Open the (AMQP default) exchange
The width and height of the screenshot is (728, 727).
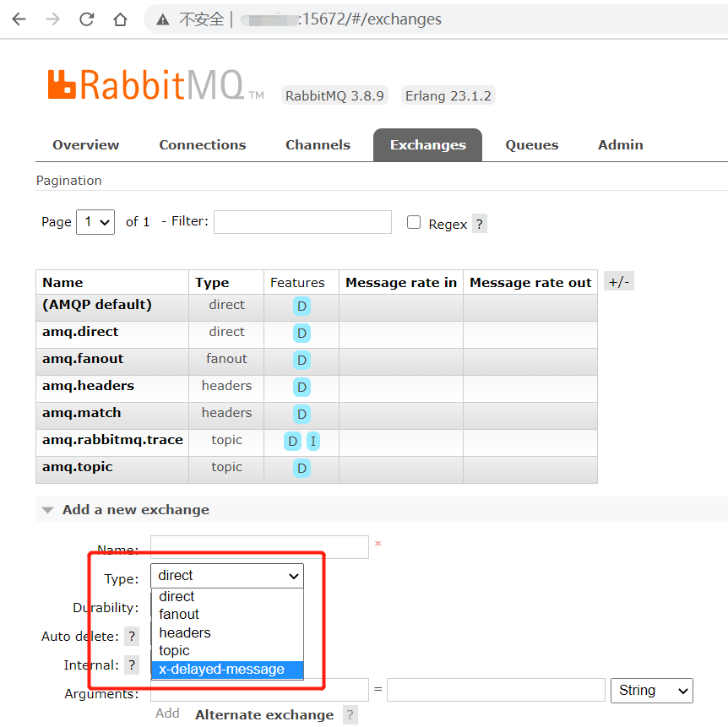(96, 305)
